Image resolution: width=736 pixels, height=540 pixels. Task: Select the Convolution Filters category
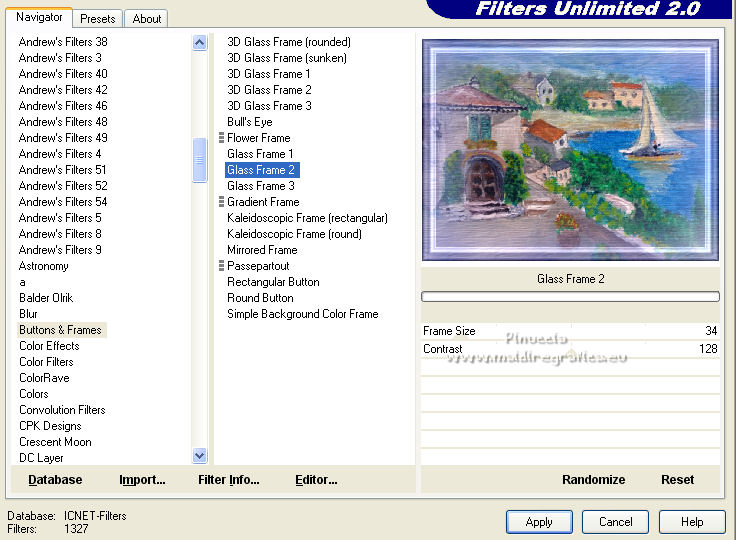pos(62,409)
